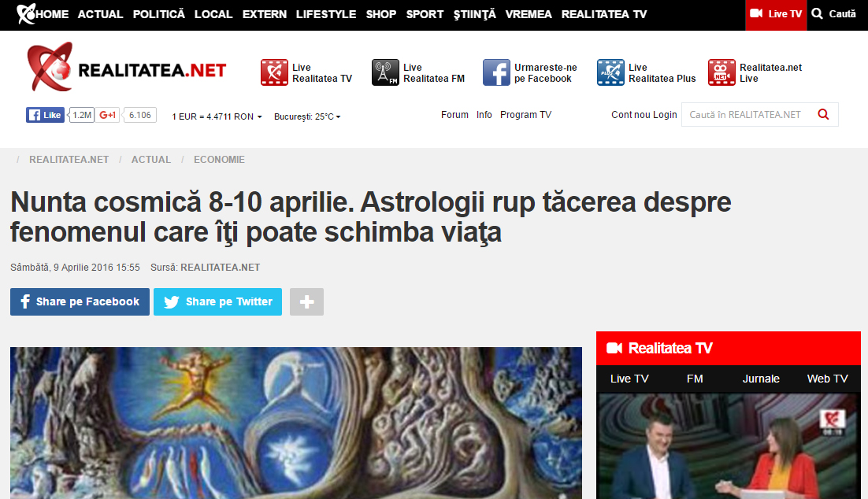Open the POLITICĂ menu section
The width and height of the screenshot is (868, 499).
pos(158,14)
